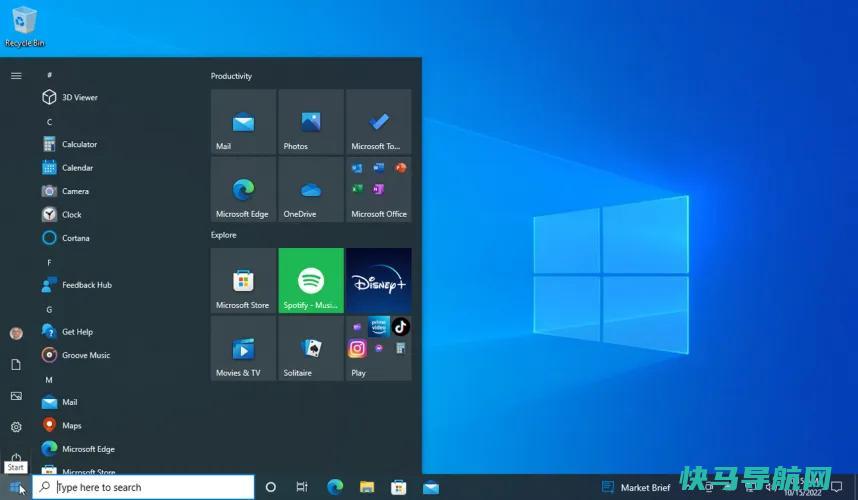Open Settings gear in the Start sidebar

tap(16, 427)
